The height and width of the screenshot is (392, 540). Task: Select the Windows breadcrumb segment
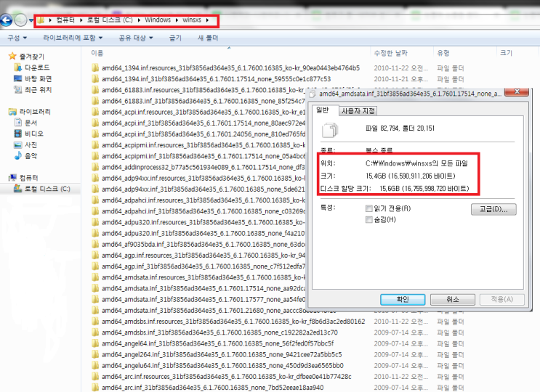tap(158, 20)
